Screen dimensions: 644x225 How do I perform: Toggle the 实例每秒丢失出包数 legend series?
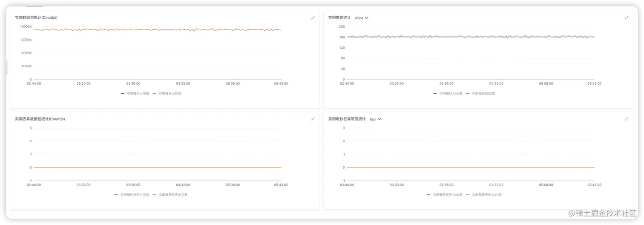pos(170,195)
